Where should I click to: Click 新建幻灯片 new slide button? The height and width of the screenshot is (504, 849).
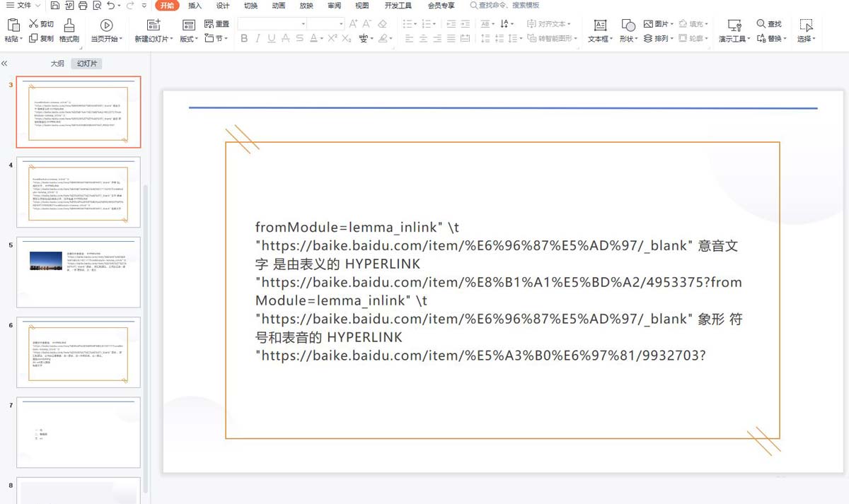pyautogui.click(x=152, y=31)
